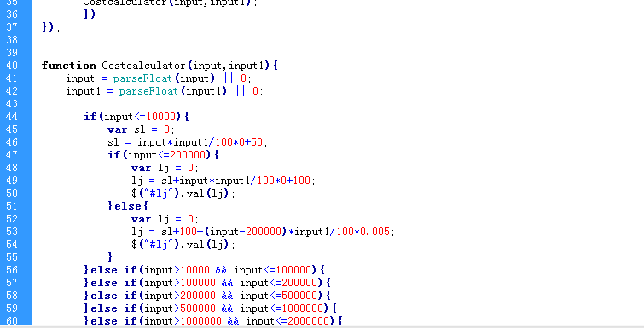Screen dimensions: 644x328
Task: Click '$("#lj").val(lj);' on line 54
Action: pos(183,245)
